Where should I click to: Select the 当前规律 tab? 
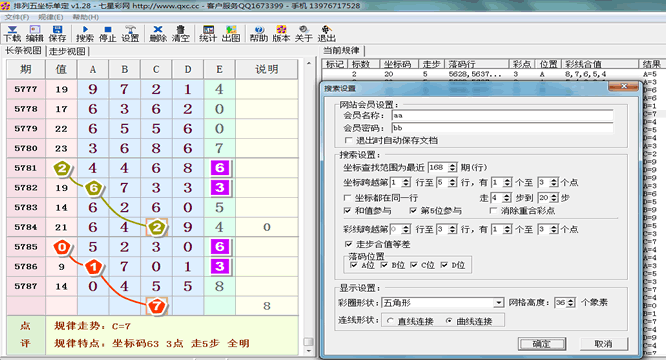341,51
